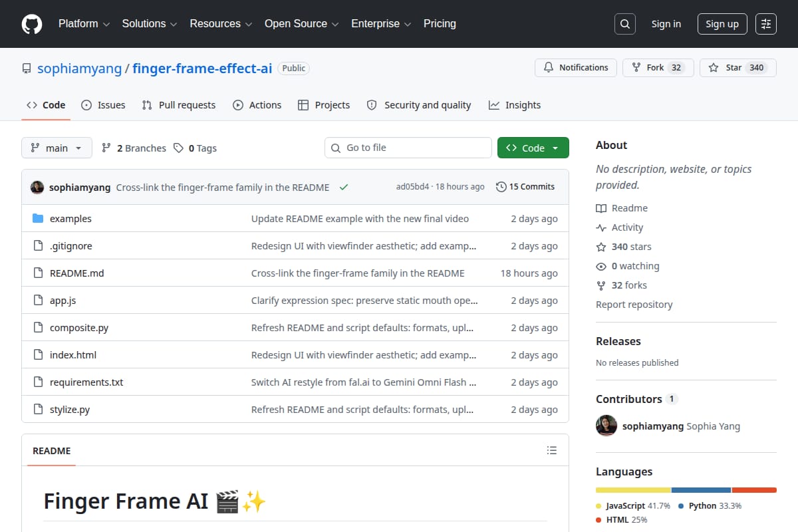Click the Sign in link
Image resolution: width=798 pixels, height=532 pixels.
coord(666,24)
